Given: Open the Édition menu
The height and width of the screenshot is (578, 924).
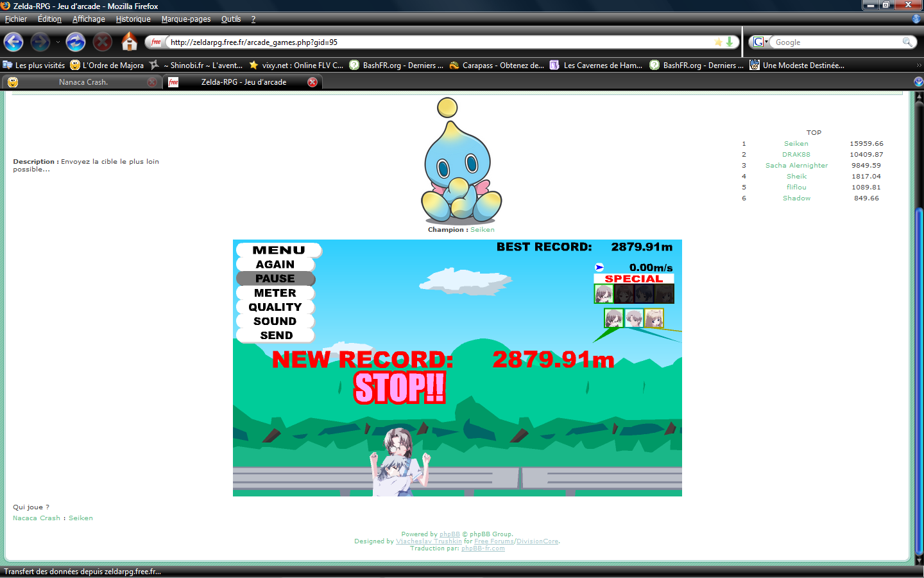Looking at the screenshot, I should 49,19.
